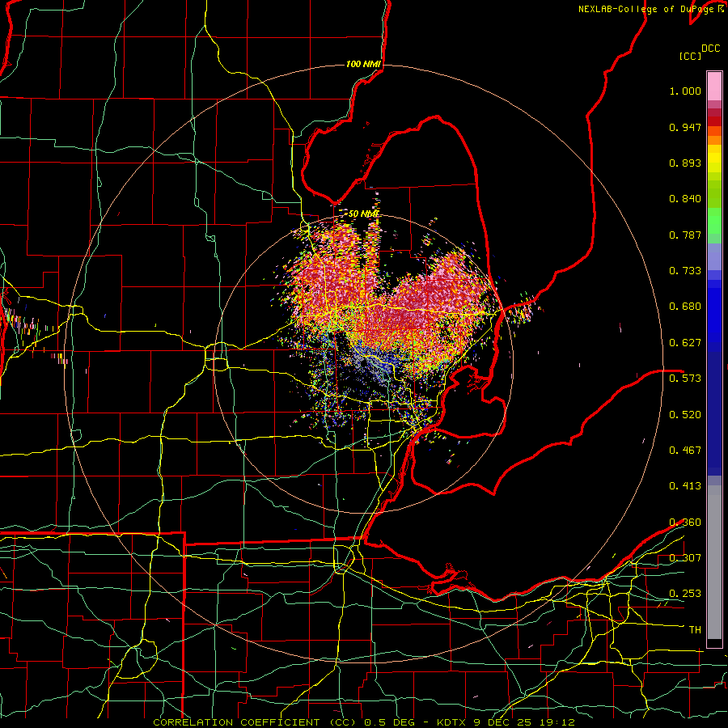Click the 0.360 scale value

(x=685, y=523)
